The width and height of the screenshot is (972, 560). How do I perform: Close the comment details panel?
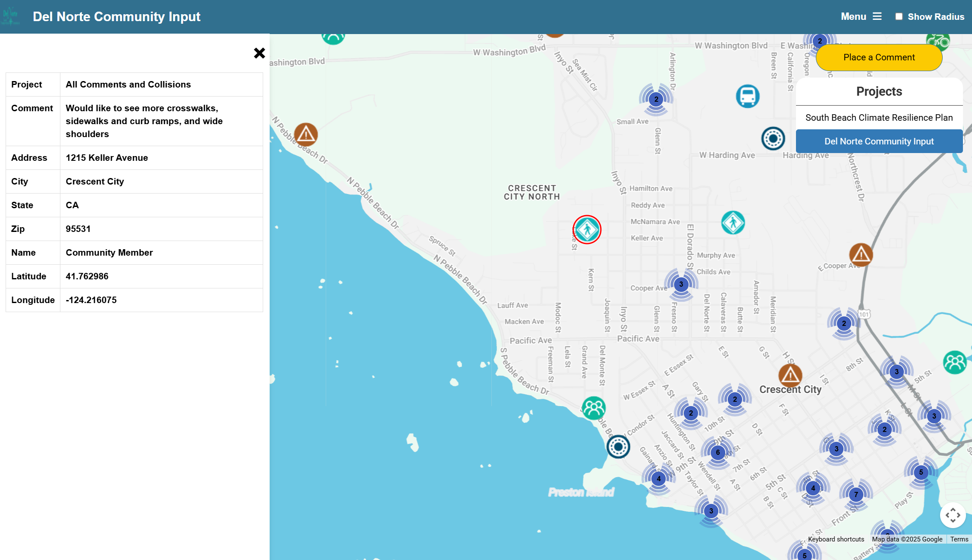point(259,53)
